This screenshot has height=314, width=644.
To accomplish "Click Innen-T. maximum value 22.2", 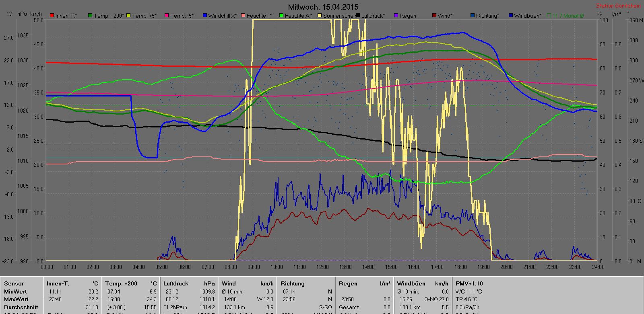I will tap(93, 299).
